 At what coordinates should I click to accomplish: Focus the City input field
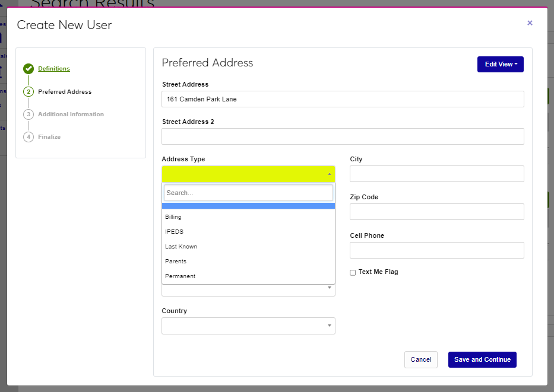point(436,174)
